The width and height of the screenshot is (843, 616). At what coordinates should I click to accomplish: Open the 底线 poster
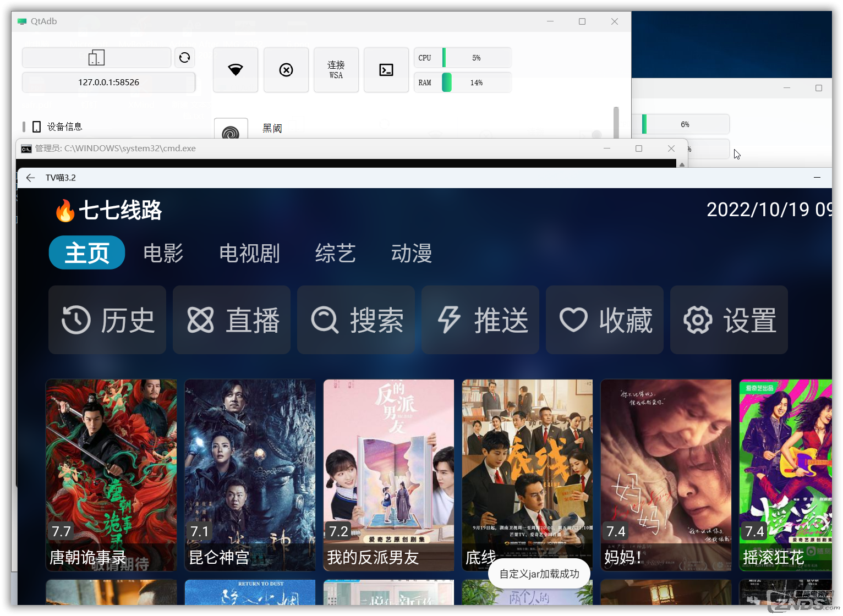click(528, 475)
